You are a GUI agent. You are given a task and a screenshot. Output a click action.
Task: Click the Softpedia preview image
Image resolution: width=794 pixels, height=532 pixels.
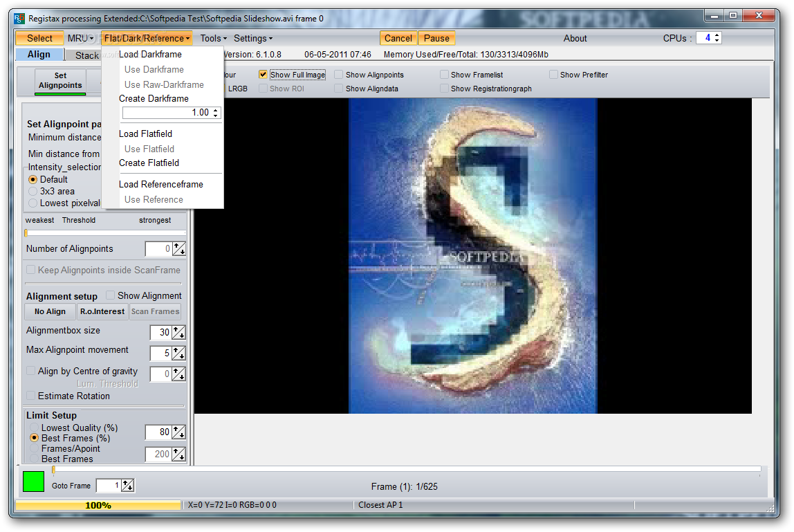coord(473,256)
